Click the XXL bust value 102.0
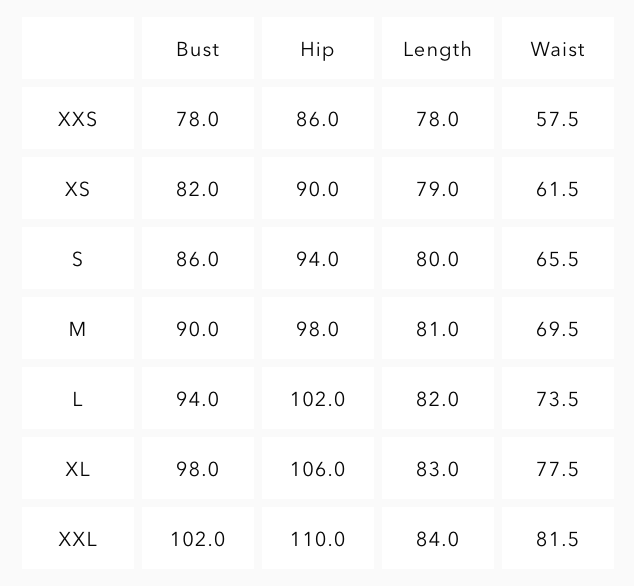634x586 pixels. click(x=198, y=539)
